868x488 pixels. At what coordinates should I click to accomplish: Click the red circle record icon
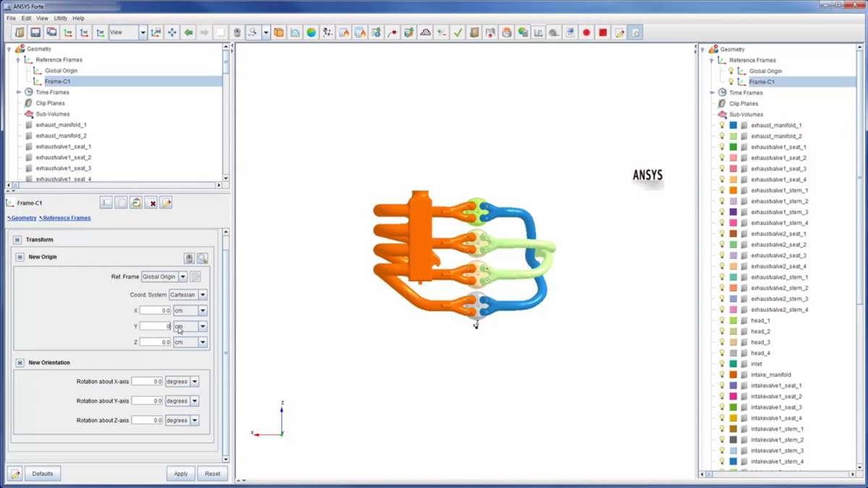(587, 33)
